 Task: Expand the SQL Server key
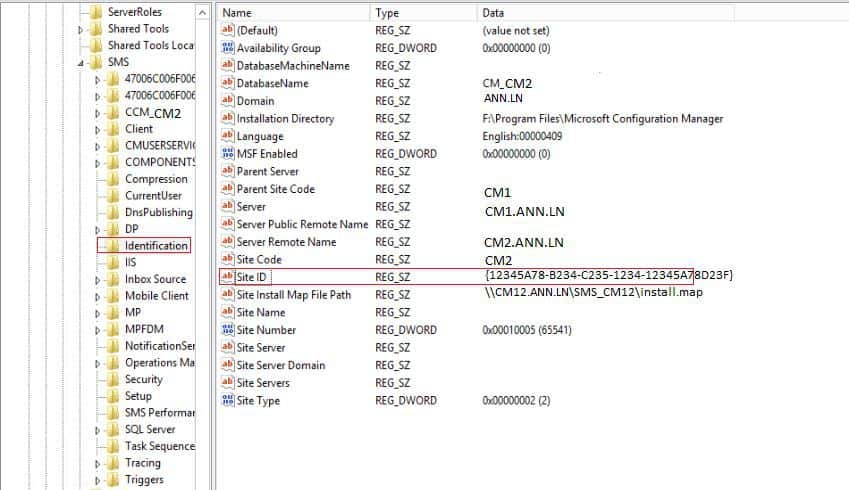click(x=97, y=430)
